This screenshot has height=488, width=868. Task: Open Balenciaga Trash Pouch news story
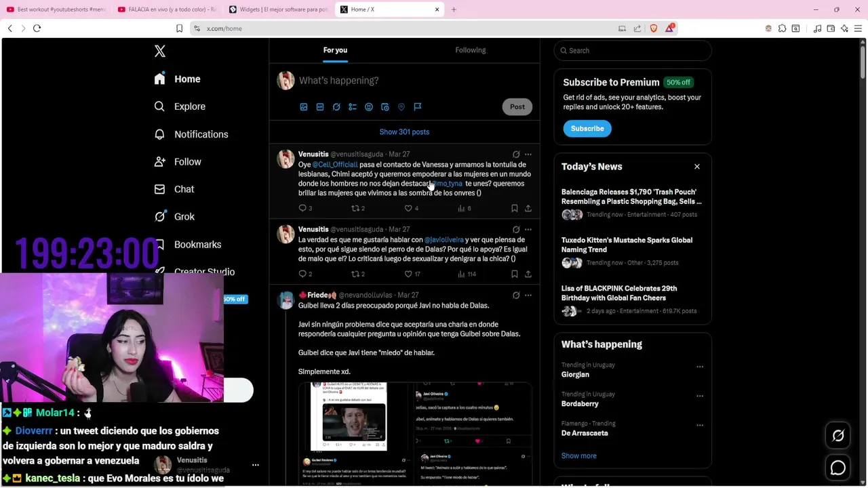click(x=633, y=203)
